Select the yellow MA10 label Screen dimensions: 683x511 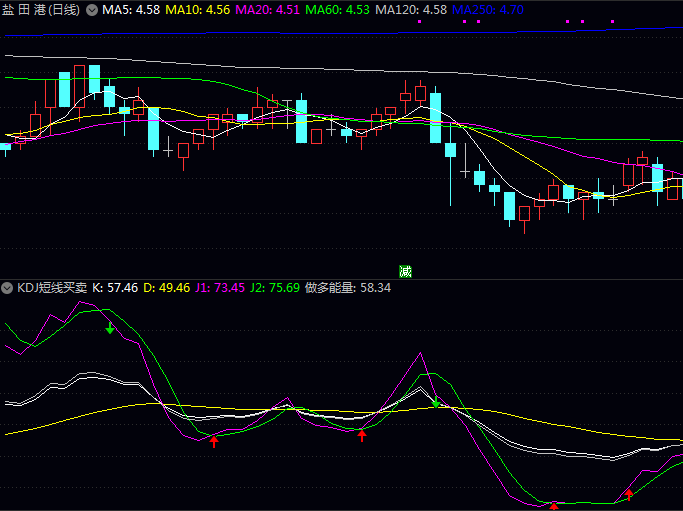pyautogui.click(x=197, y=10)
